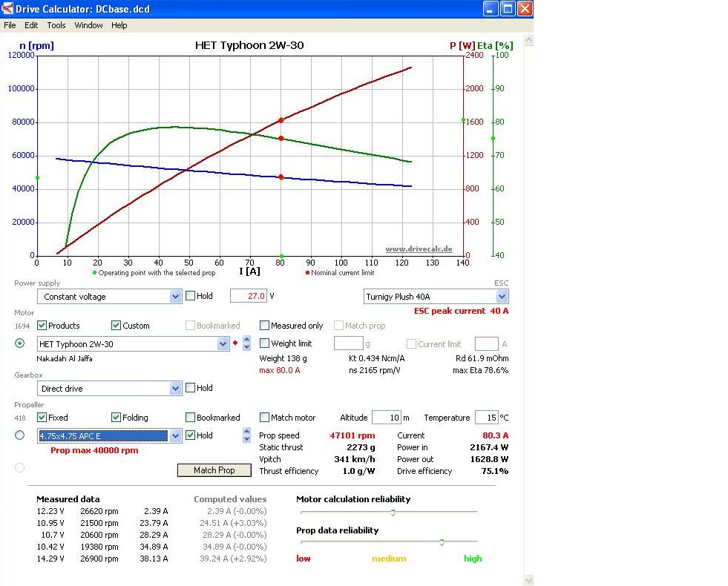Click the propeller list down arrow

click(x=247, y=440)
